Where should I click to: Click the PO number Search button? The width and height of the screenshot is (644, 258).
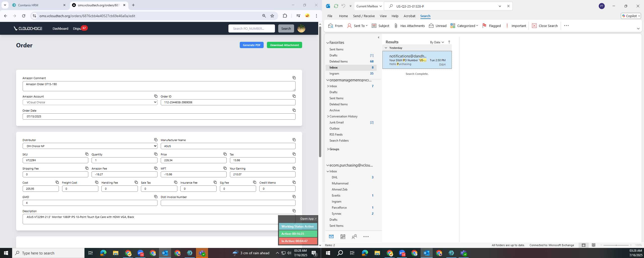286,28
